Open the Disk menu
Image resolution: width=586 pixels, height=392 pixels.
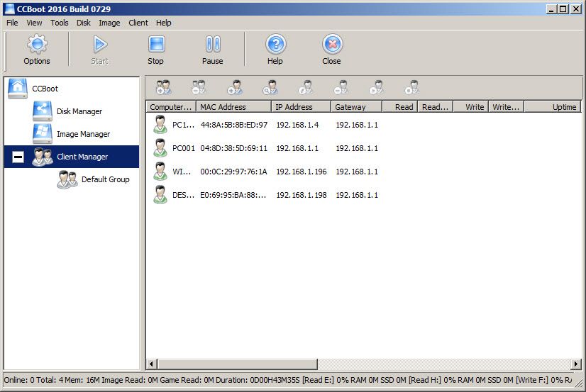84,23
